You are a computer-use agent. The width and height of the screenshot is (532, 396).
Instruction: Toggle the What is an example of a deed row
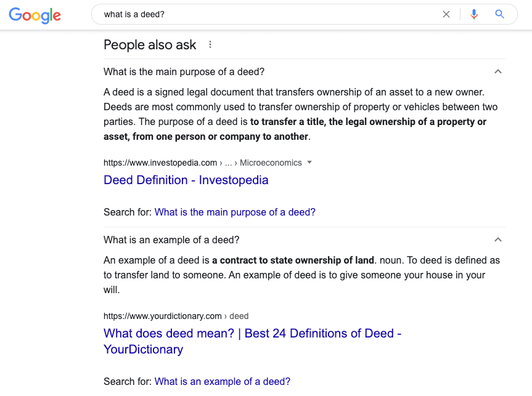[305, 240]
